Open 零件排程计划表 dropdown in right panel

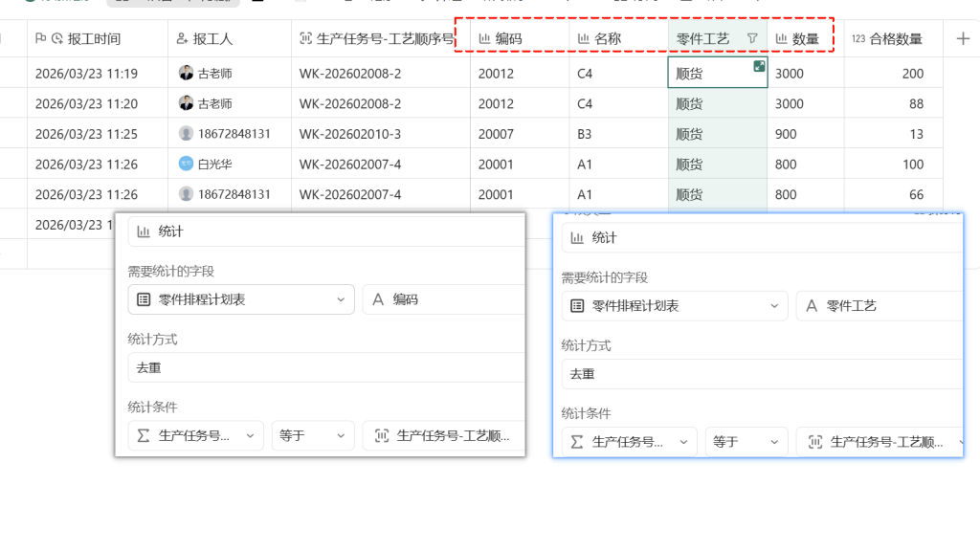point(675,306)
